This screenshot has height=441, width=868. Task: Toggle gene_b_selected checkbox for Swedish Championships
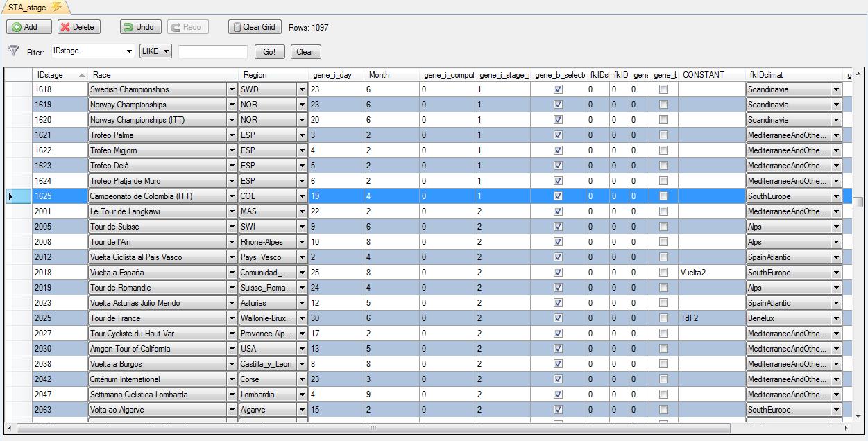point(558,89)
